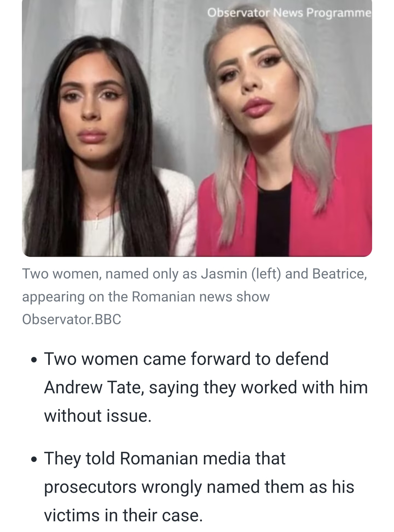The image size is (394, 532).
Task: Click the second bullet line "They told Romanian media"
Action: point(199,487)
